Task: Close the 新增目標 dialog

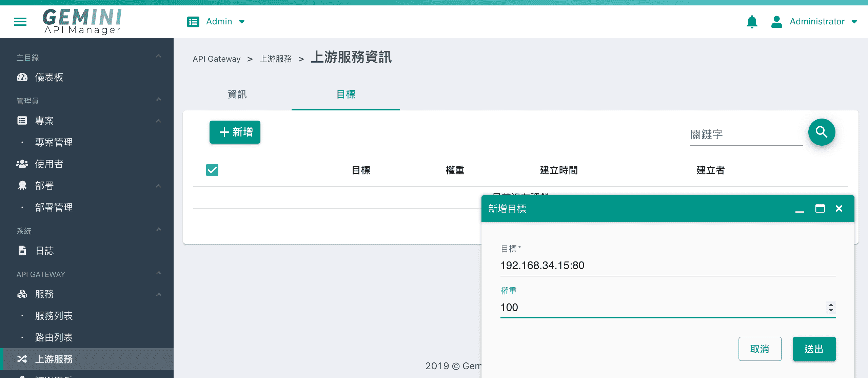Action: (x=839, y=209)
